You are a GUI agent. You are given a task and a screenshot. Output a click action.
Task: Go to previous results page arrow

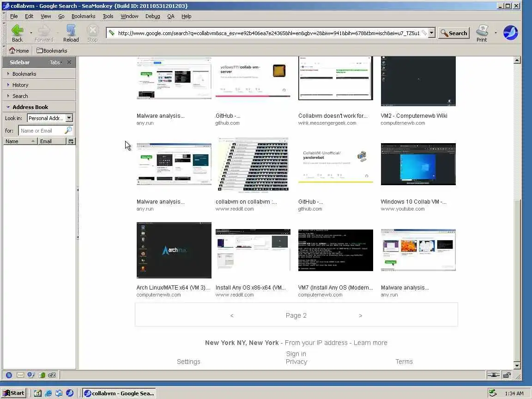click(232, 315)
